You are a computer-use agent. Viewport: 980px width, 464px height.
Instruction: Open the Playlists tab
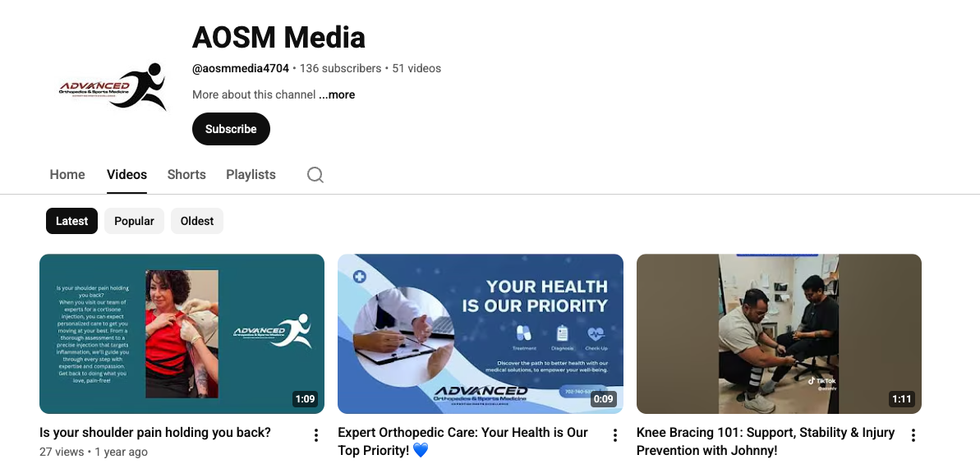click(x=251, y=175)
